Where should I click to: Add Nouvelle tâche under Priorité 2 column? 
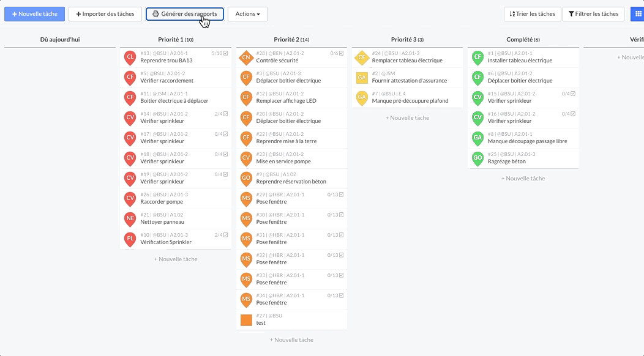(291, 340)
